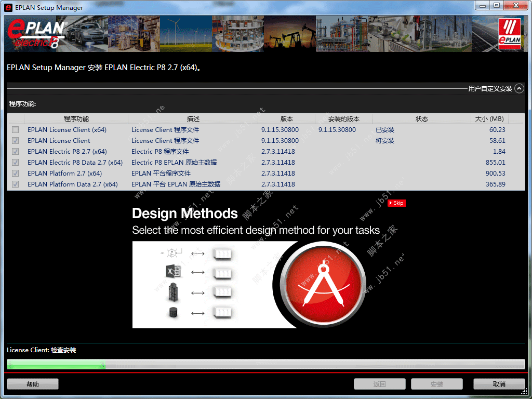Click the 已安装 status cell

point(385,129)
